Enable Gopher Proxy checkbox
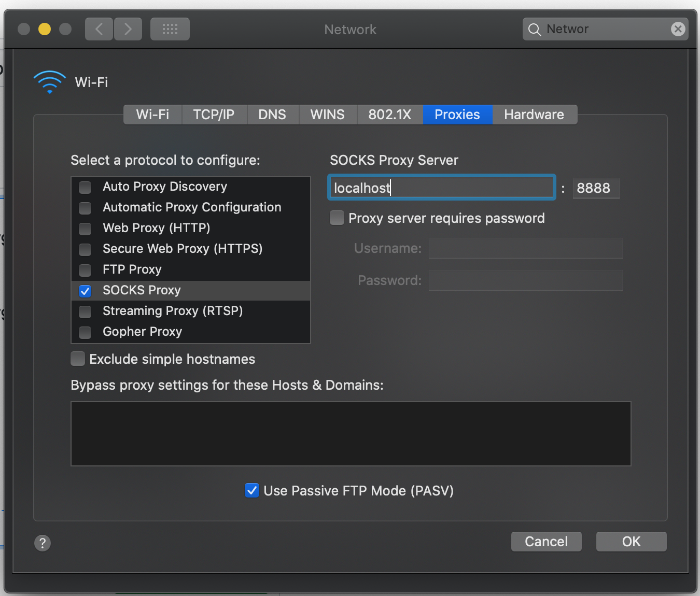The image size is (700, 596). (85, 332)
